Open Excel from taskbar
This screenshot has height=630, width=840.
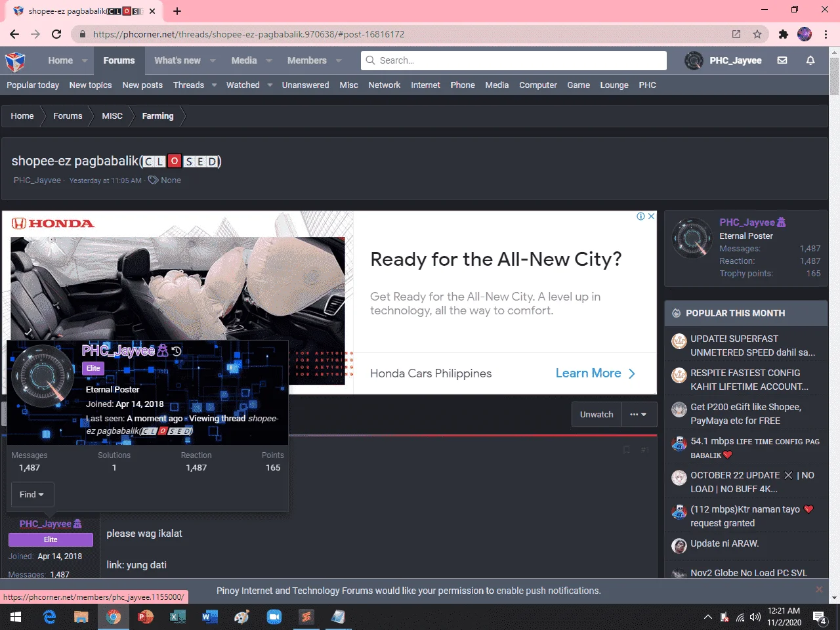177,617
